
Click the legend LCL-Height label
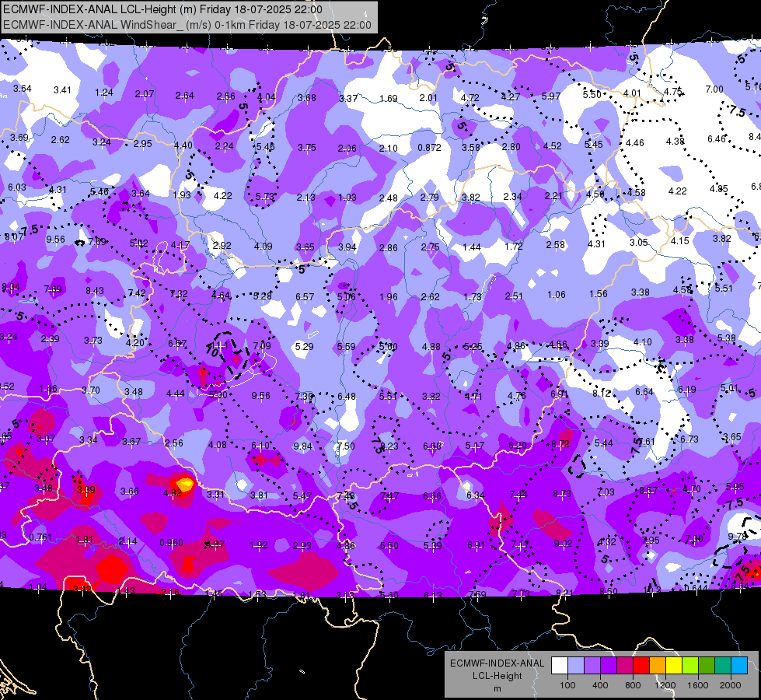(x=497, y=676)
